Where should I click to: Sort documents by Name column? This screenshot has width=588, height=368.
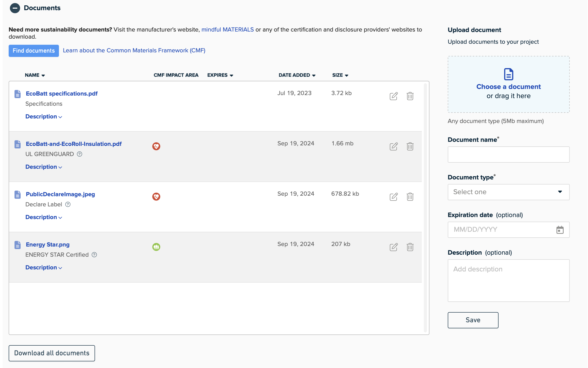(x=35, y=75)
